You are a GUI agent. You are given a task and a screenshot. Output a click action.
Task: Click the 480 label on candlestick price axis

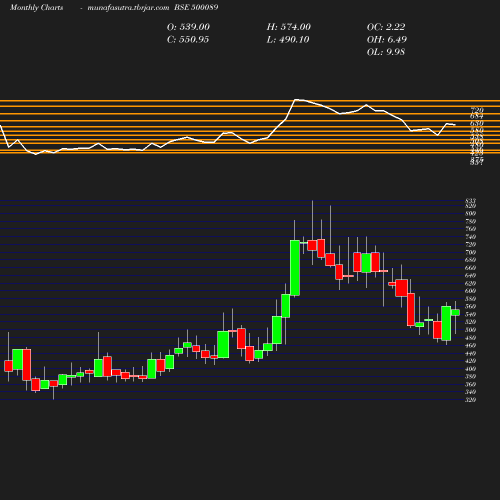pyautogui.click(x=470, y=338)
